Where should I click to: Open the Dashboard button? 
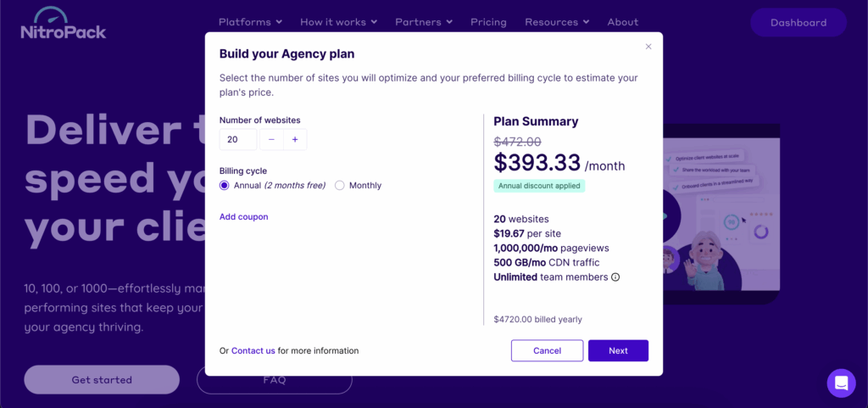tap(798, 23)
